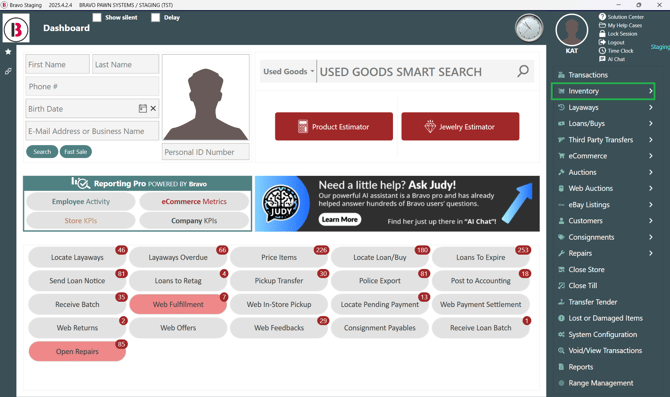Clear the Birth Date field

(153, 109)
